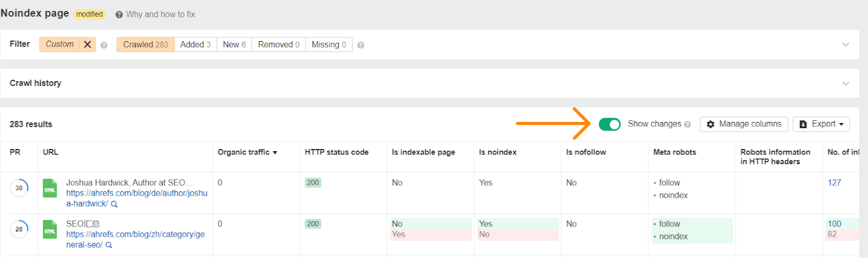
Task: Click the help icon next to the Custom filter
Action: [x=104, y=46]
